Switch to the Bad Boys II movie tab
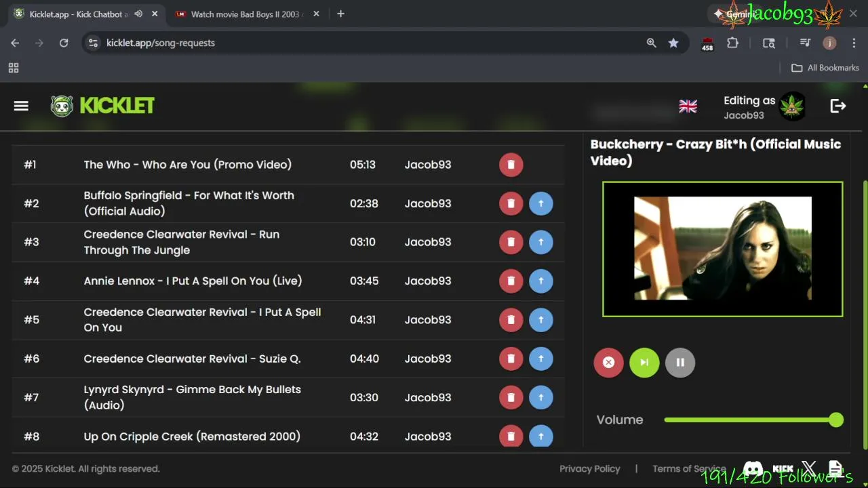The width and height of the screenshot is (868, 488). [246, 14]
